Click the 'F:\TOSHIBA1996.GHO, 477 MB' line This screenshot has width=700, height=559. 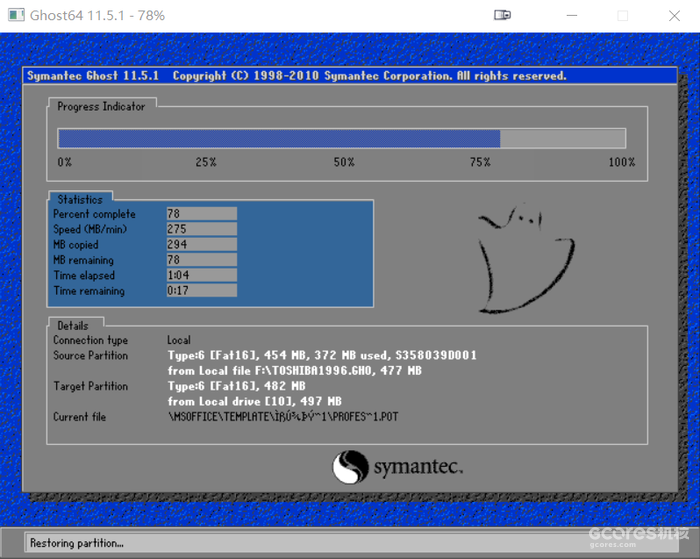(295, 371)
